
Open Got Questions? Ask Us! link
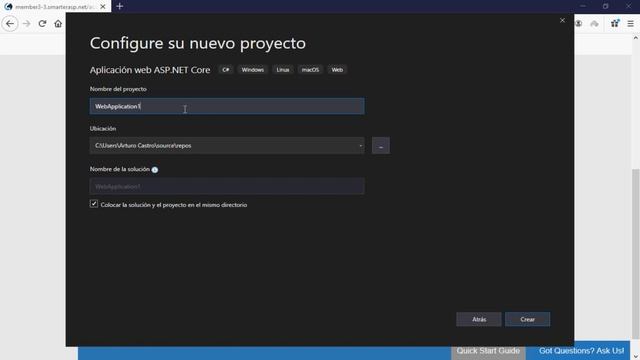pos(581,351)
